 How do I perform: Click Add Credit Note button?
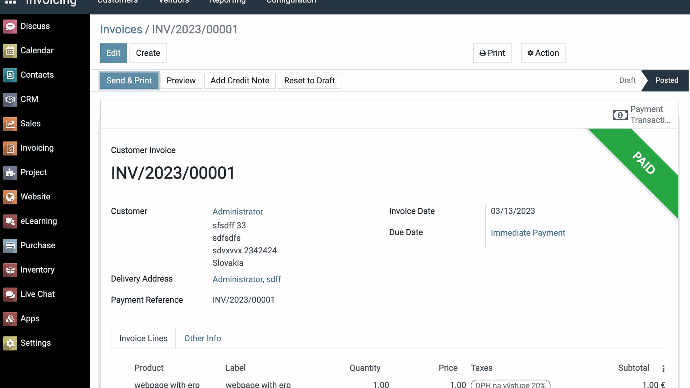pyautogui.click(x=240, y=81)
